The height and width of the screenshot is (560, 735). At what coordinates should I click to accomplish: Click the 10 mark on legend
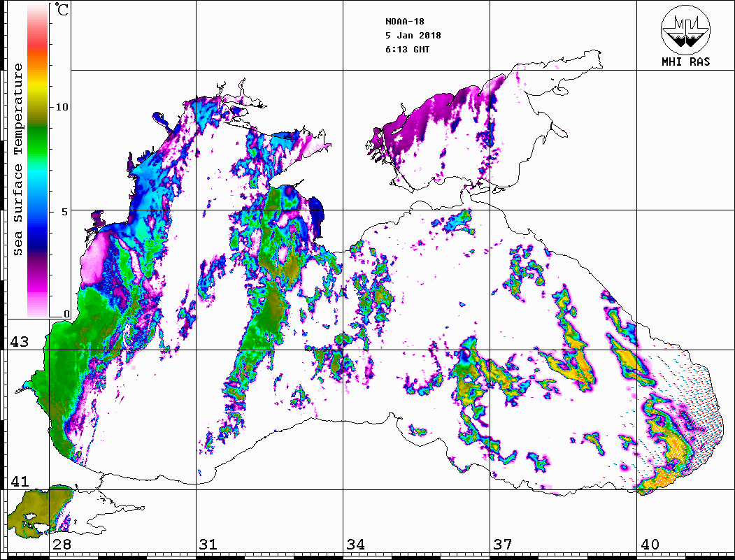point(62,107)
